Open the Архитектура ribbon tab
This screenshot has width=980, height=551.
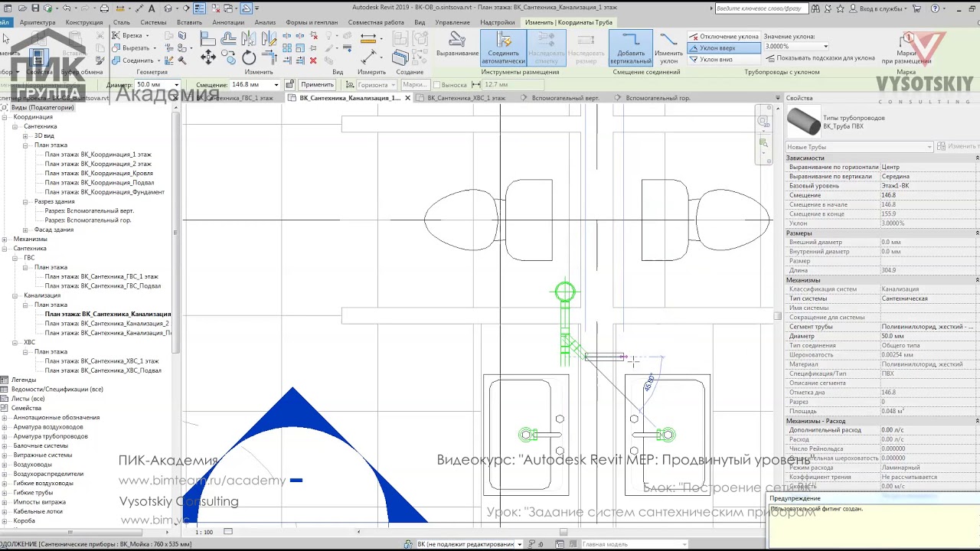click(38, 22)
